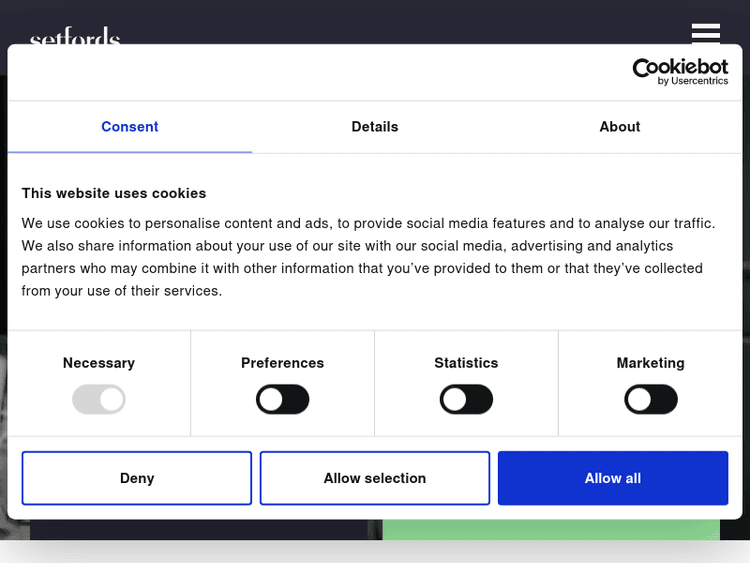
Task: Turn on the Statistics cookies switch
Action: click(466, 400)
